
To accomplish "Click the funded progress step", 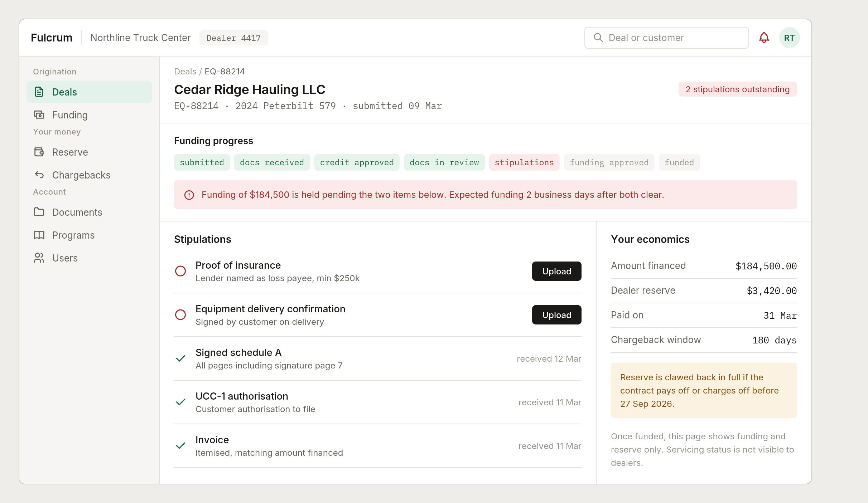I will point(679,162).
